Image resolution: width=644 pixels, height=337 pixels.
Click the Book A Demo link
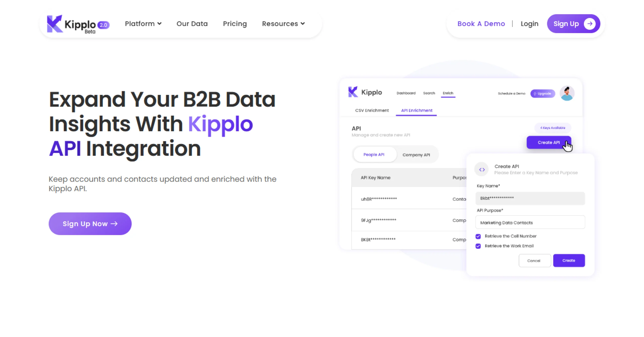coord(481,24)
